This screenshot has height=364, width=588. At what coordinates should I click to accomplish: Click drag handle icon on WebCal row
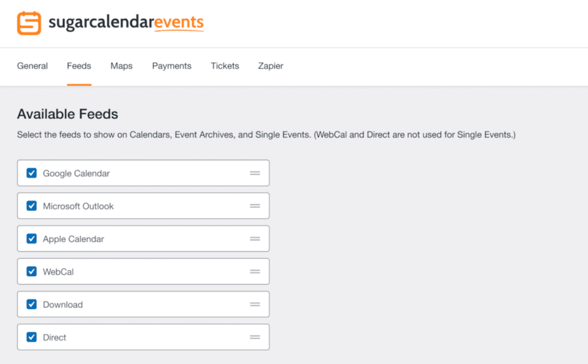coord(255,272)
